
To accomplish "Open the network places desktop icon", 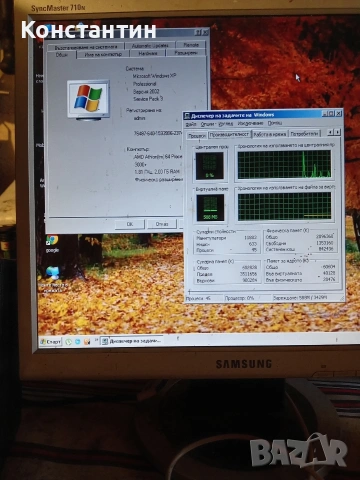I will tap(52, 279).
